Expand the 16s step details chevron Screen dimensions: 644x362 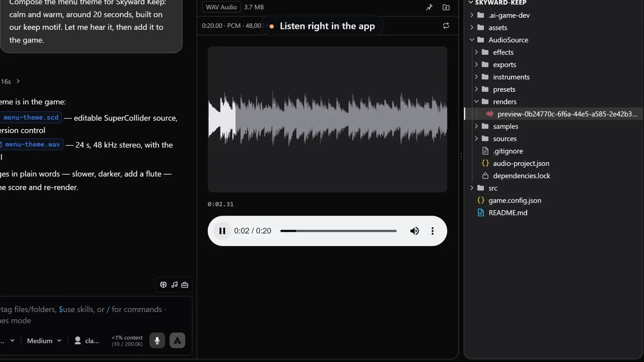18,81
